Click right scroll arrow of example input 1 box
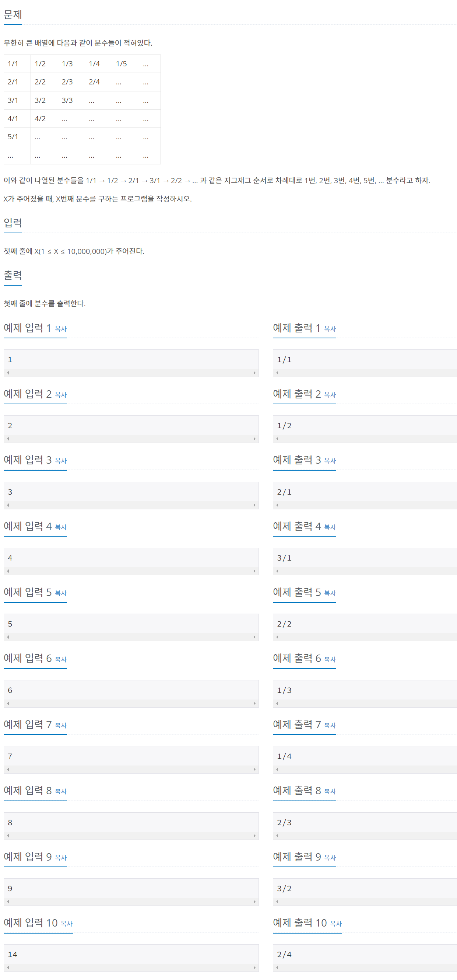Viewport: 457px width, 980px height. click(254, 373)
